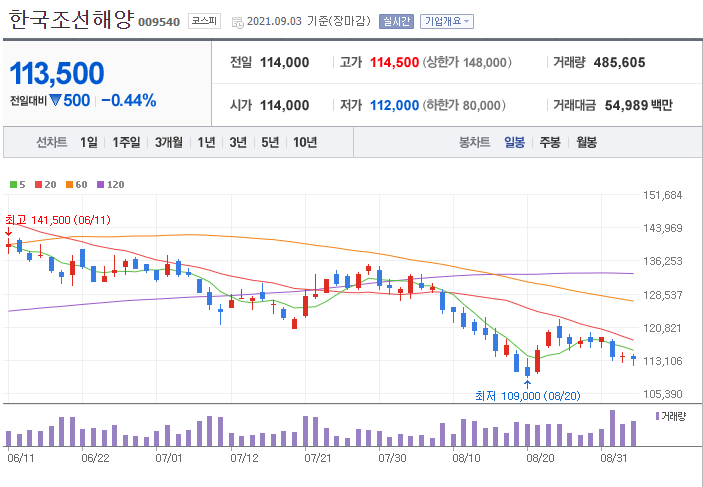703x487 pixels.
Task: Click 전일 value 114,000
Action: [x=285, y=62]
